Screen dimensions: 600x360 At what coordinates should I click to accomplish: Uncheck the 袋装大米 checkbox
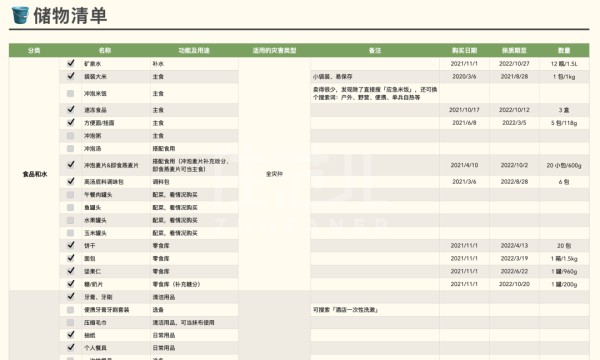70,76
